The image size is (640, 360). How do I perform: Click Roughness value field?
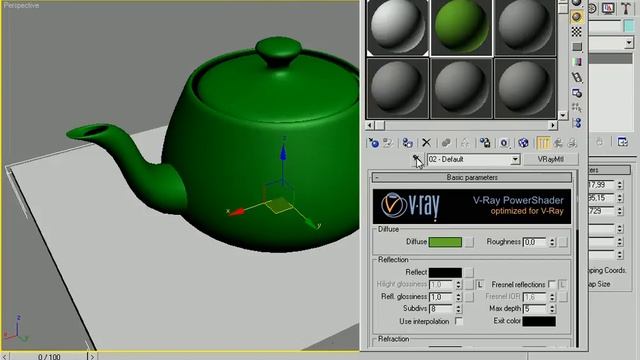535,242
